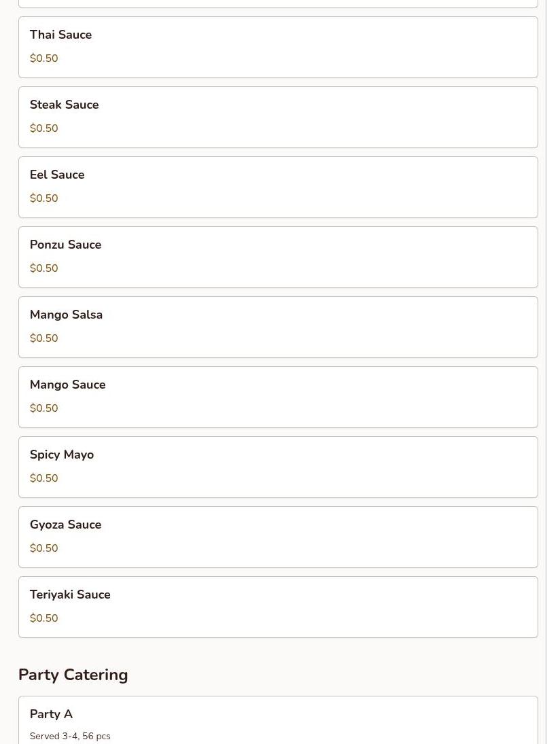Screen dimensions: 560x744
Task: Click the 'Served 3-4, 56 pcs' description
Action: point(70,736)
